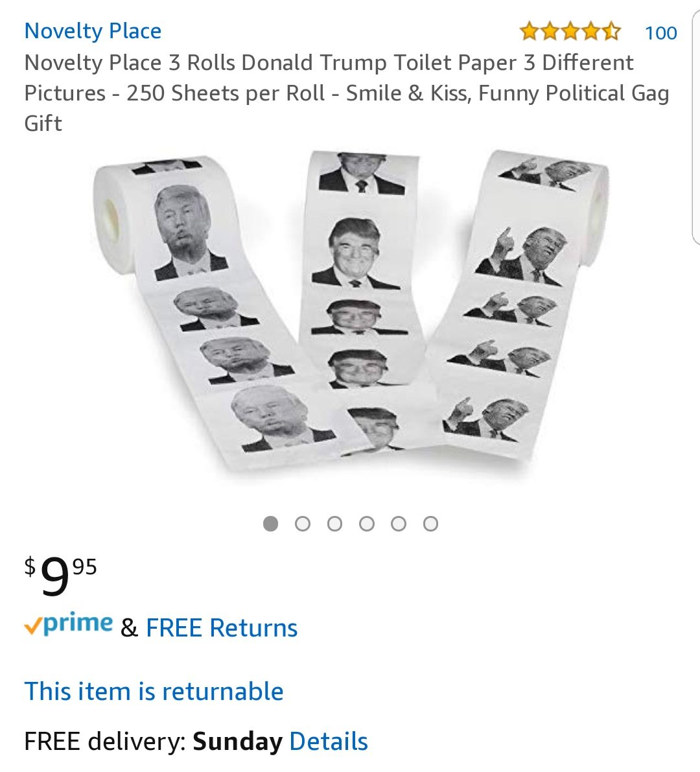Open the delivery Details link
This screenshot has height=772, width=700.
point(329,741)
